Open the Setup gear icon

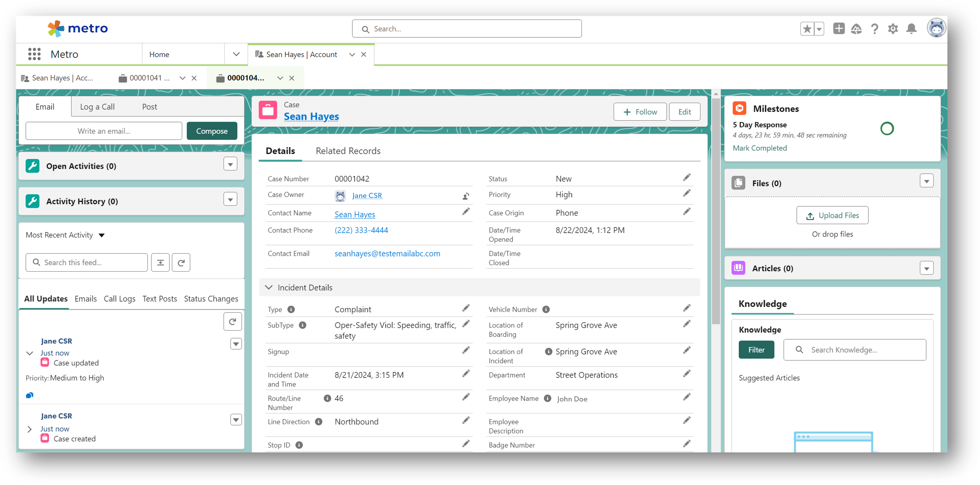893,29
